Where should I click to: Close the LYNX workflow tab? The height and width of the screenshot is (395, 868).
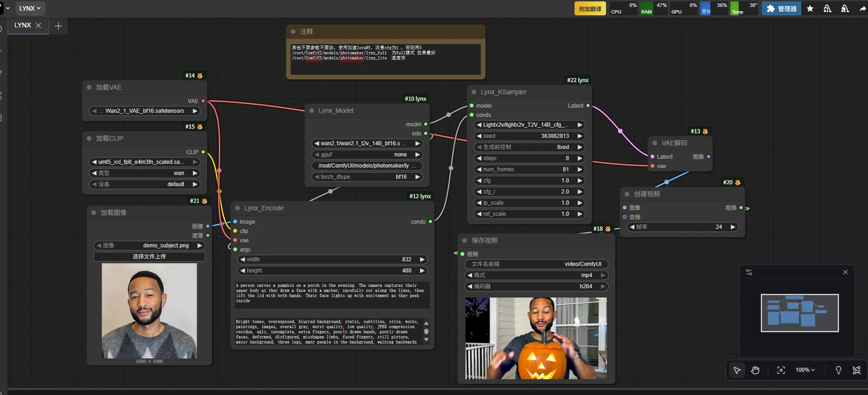point(38,26)
